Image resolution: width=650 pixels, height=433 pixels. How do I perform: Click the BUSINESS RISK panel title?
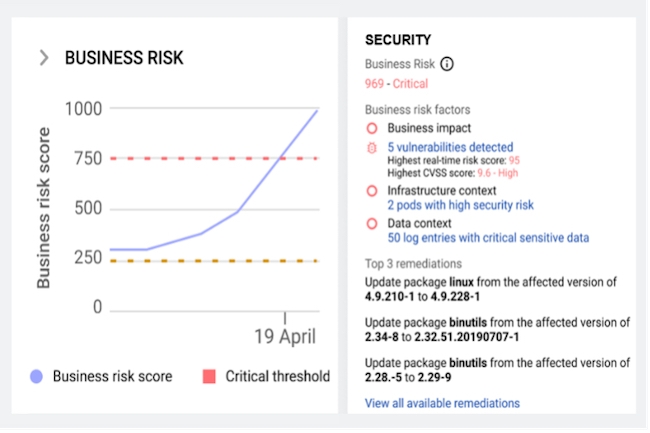(x=124, y=58)
